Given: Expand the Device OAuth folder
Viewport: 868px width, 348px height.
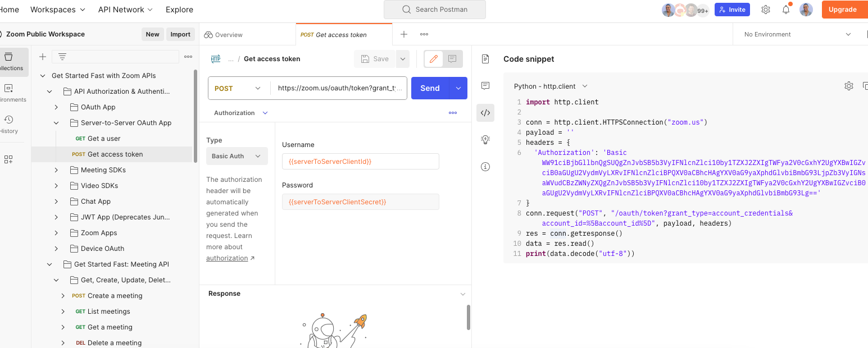Looking at the screenshot, I should (x=56, y=249).
